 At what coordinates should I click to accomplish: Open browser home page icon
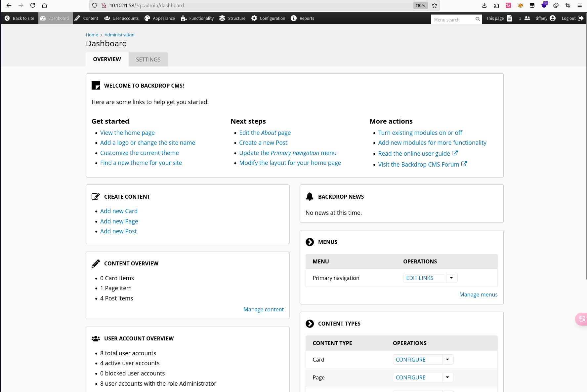(45, 5)
